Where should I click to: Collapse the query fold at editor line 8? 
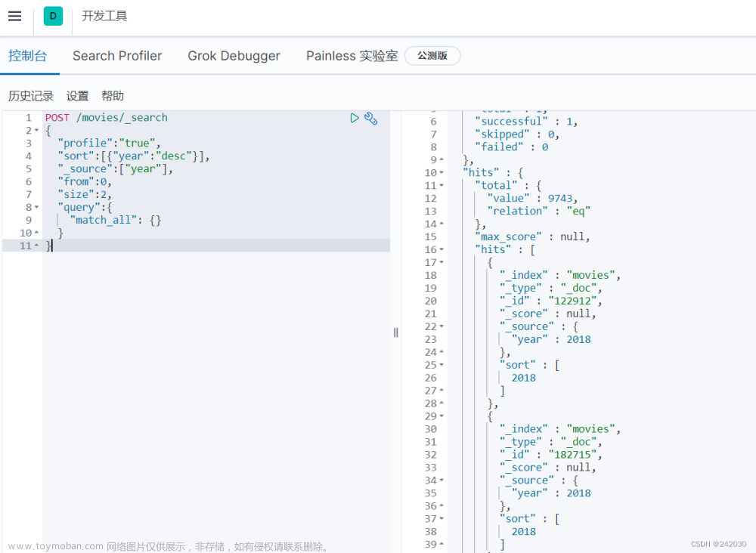[x=36, y=208]
